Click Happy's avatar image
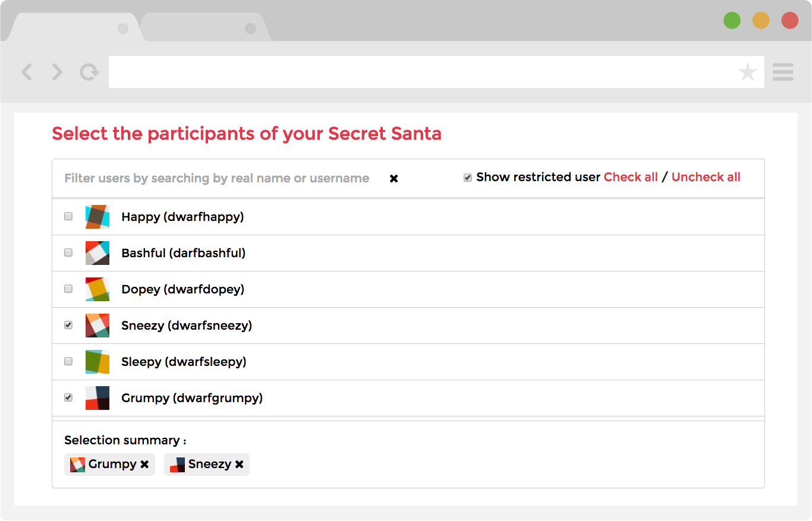 click(x=97, y=216)
